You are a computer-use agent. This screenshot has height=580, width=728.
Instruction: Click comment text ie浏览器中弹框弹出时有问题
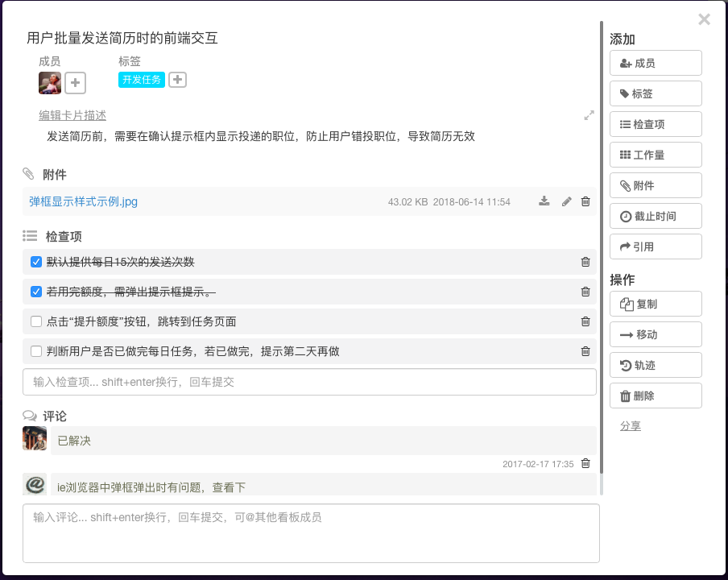[151, 487]
